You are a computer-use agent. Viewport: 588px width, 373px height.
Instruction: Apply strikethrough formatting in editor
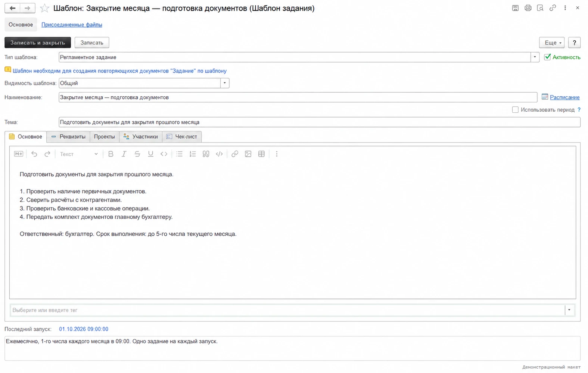tap(137, 154)
